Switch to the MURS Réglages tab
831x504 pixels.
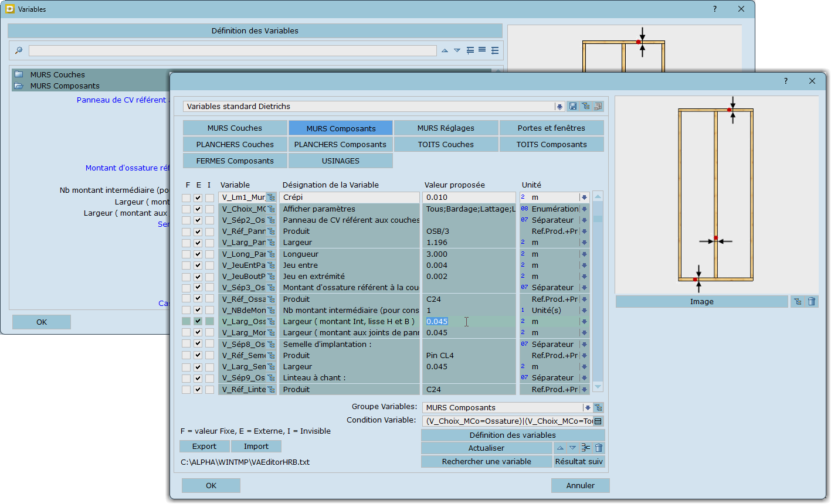click(446, 128)
